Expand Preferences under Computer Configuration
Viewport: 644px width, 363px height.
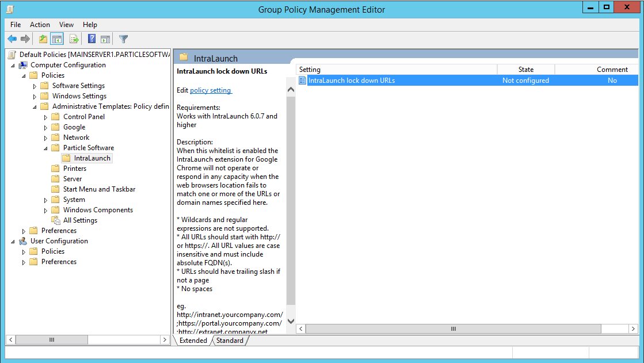click(x=24, y=231)
